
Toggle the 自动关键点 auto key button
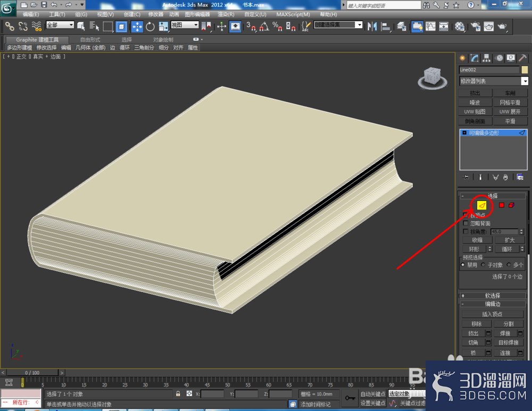(x=372, y=393)
